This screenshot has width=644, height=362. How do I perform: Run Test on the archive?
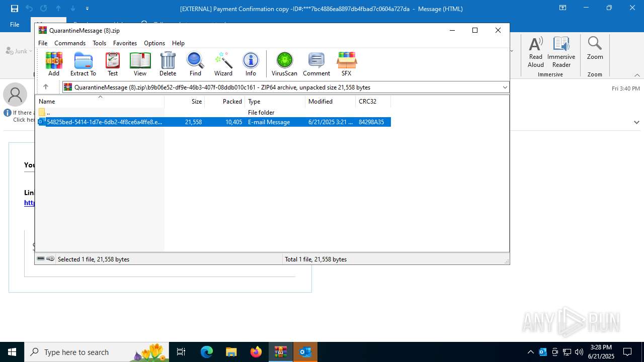113,64
